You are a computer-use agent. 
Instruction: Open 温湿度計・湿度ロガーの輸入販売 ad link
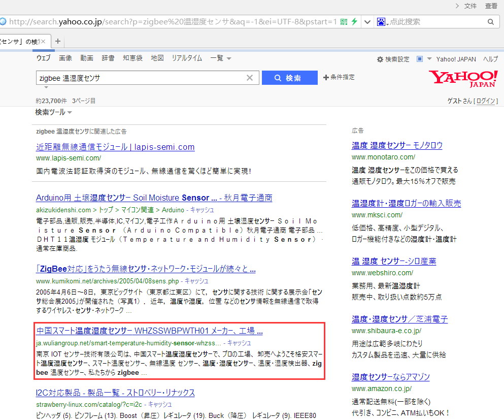[406, 203]
